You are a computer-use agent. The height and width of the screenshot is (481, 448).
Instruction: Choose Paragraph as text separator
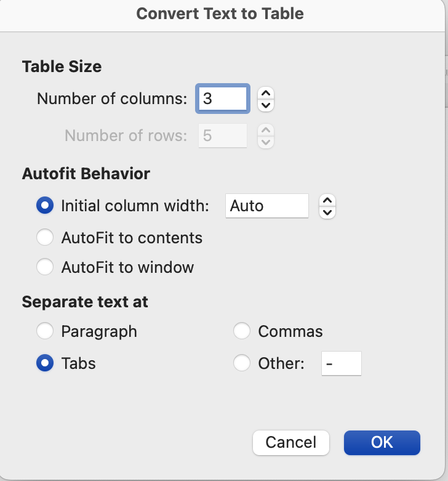pos(45,331)
